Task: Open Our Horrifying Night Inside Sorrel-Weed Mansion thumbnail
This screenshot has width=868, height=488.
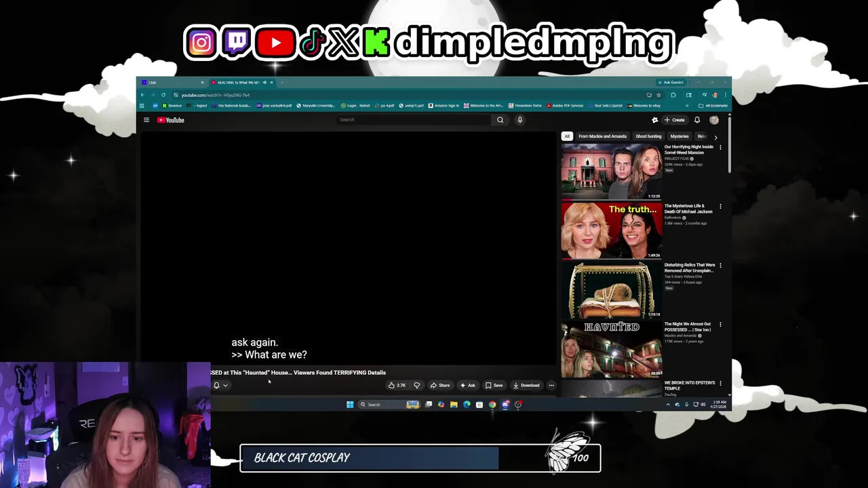Action: (612, 171)
